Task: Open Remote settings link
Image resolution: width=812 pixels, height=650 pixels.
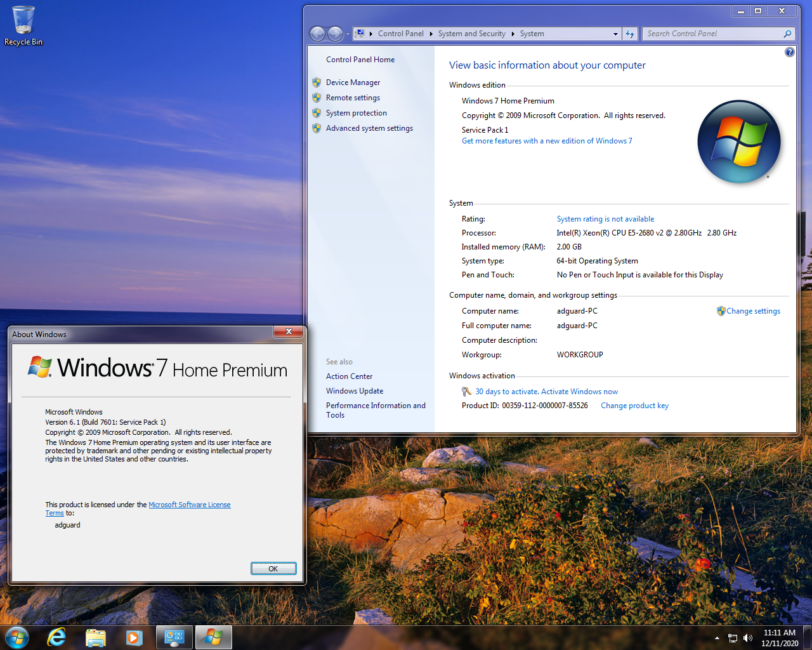Action: click(353, 98)
